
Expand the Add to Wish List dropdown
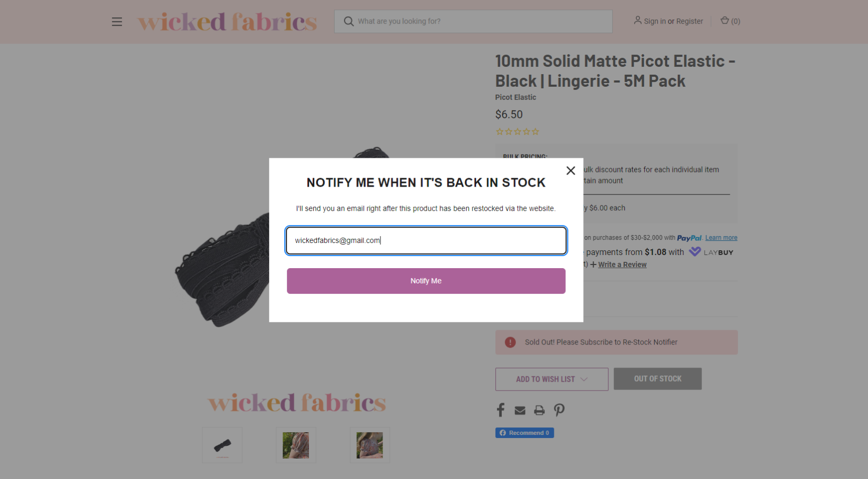point(552,379)
